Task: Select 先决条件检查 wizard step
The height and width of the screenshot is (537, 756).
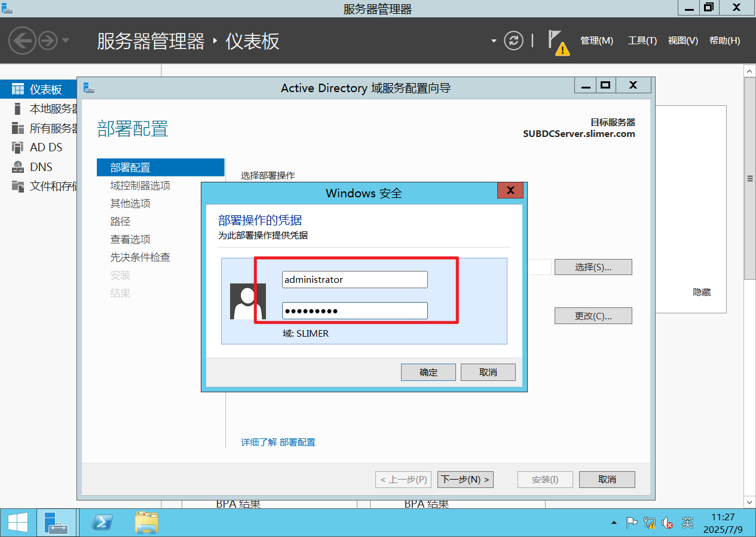Action: (x=140, y=257)
